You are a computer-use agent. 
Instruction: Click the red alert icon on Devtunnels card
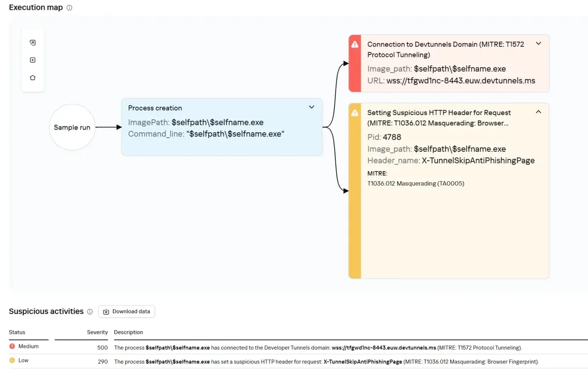[x=355, y=44]
